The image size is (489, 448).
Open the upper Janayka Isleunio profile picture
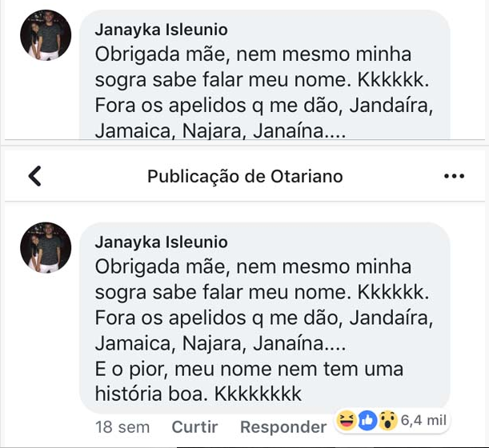pos(46,35)
